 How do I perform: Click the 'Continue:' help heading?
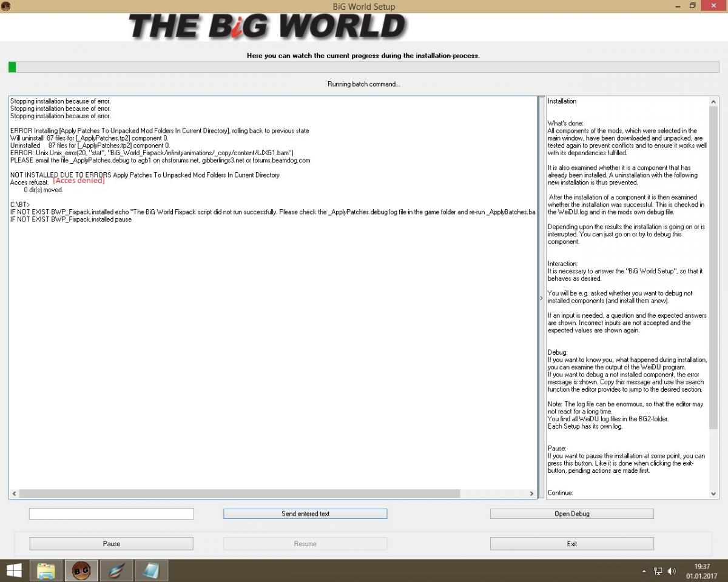(561, 493)
